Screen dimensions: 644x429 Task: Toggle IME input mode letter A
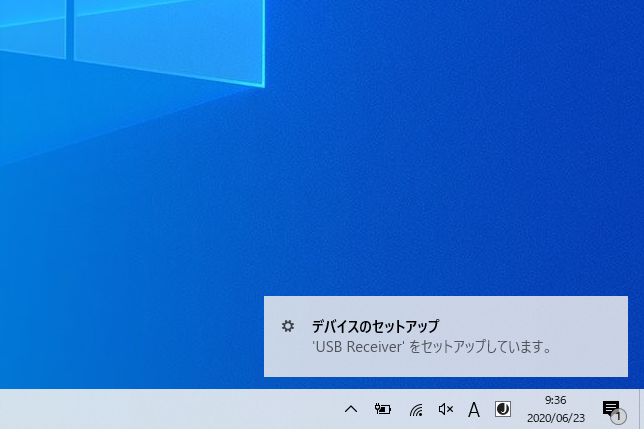[474, 409]
